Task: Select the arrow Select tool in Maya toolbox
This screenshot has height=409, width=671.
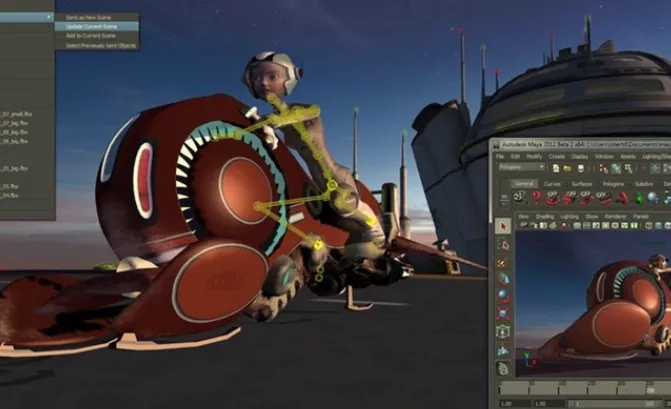Action: (504, 227)
